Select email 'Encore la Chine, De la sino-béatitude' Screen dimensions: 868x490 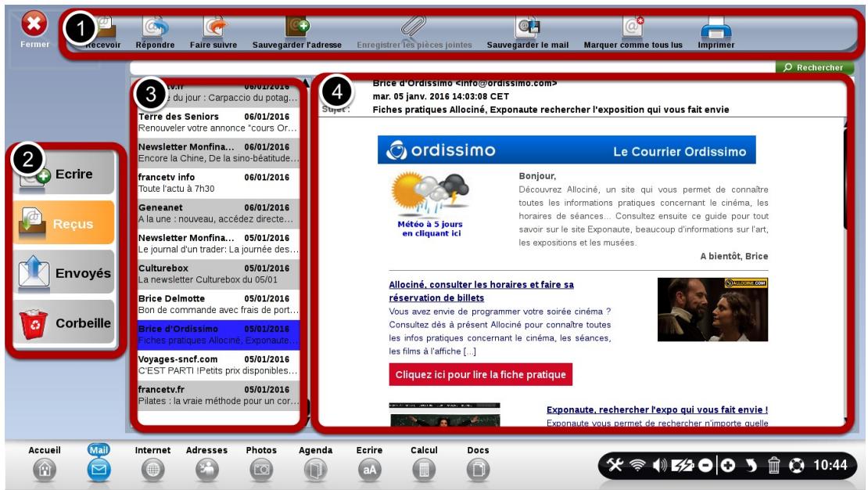(219, 153)
